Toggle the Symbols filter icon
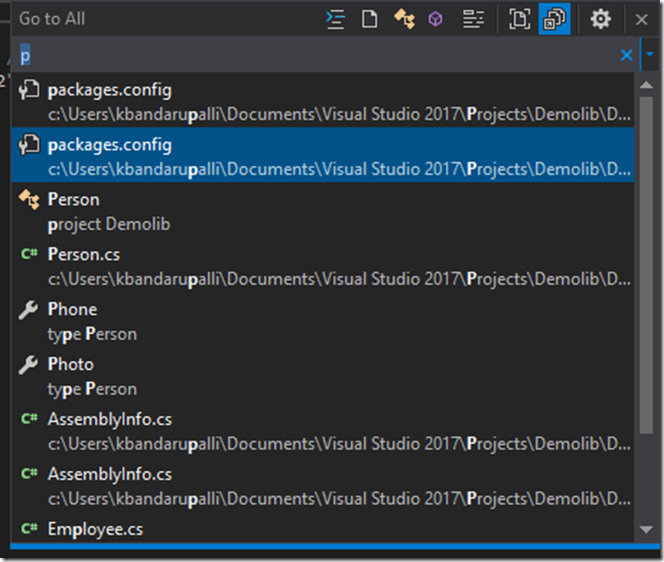664x562 pixels. (x=473, y=19)
